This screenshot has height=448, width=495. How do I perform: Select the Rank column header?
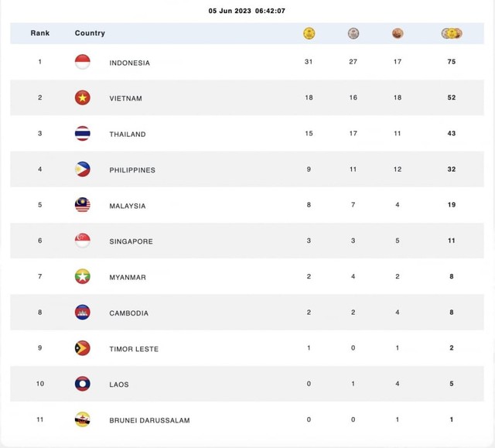(40, 33)
